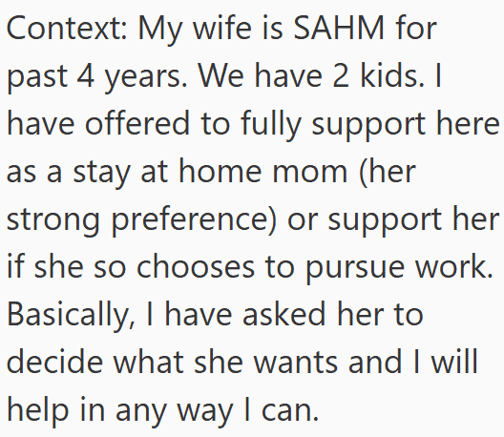This screenshot has width=504, height=437.
Task: Click the word "kids." in the second line
Action: point(392,75)
